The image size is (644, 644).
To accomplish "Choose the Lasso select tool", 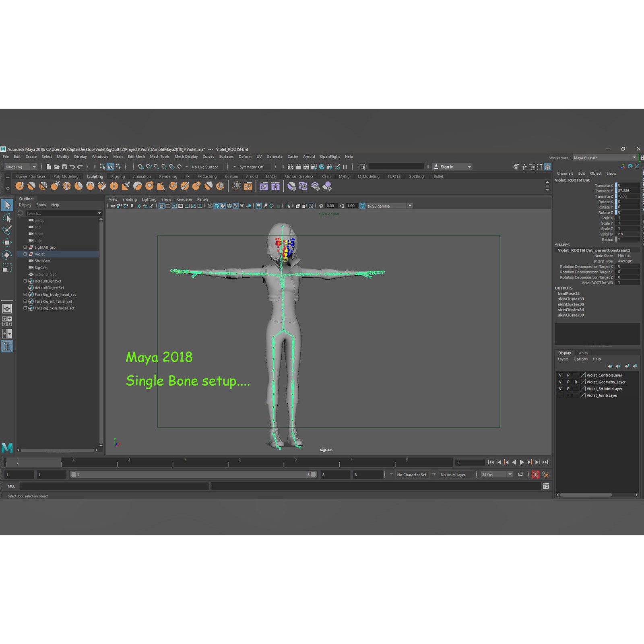I will point(7,218).
